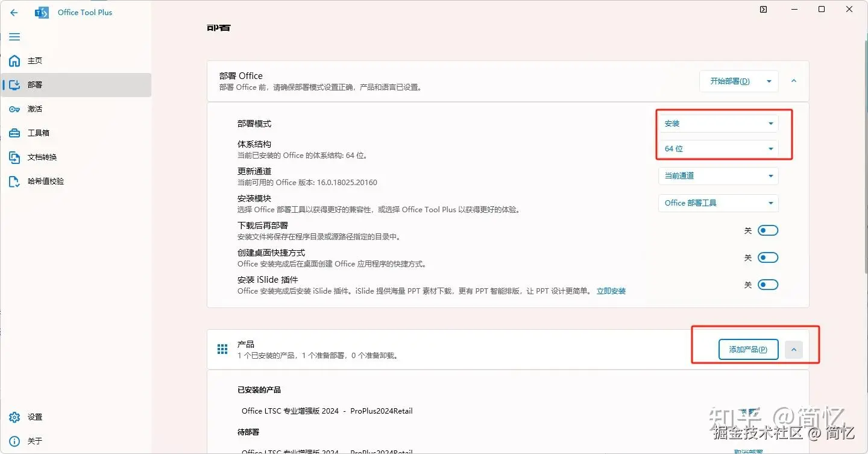Click the 文档转换 convert icon
Screen dimensions: 868x454
click(x=14, y=157)
